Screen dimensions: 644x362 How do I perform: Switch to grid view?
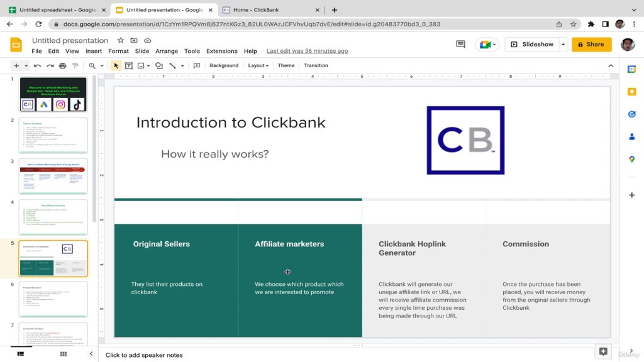(64, 354)
